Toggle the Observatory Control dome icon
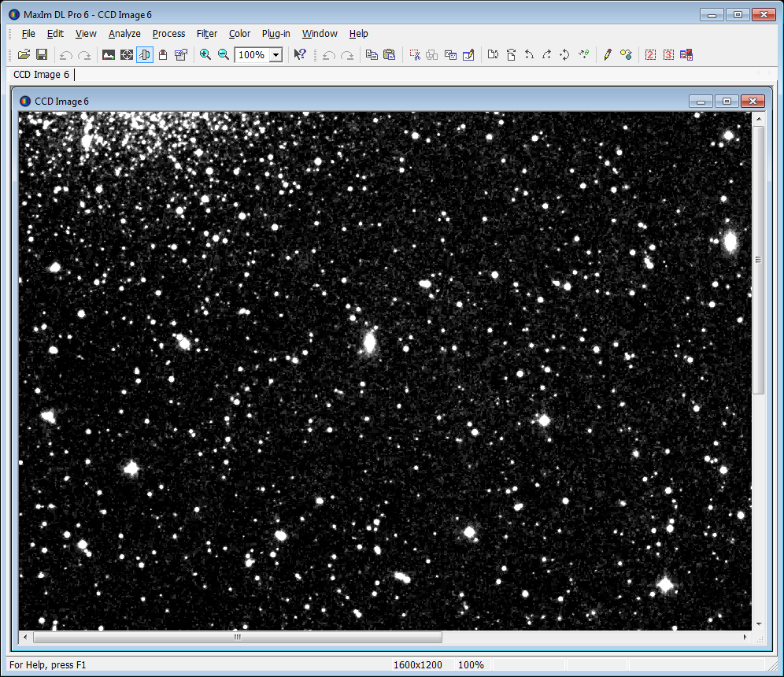The width and height of the screenshot is (784, 677). [162, 55]
